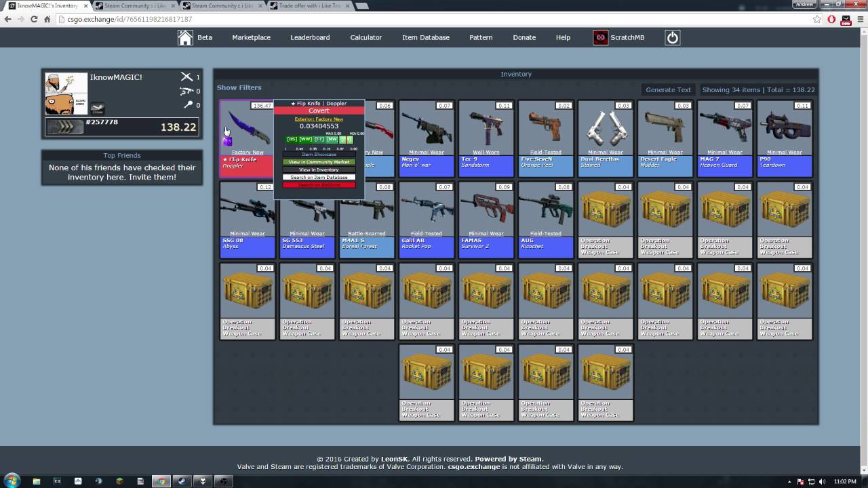Click the red Search button in popup

pyautogui.click(x=319, y=184)
